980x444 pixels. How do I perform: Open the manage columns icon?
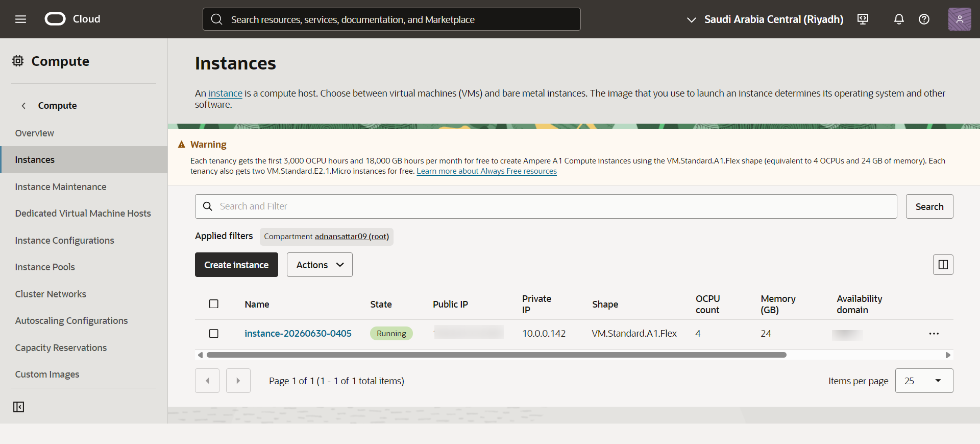(943, 265)
